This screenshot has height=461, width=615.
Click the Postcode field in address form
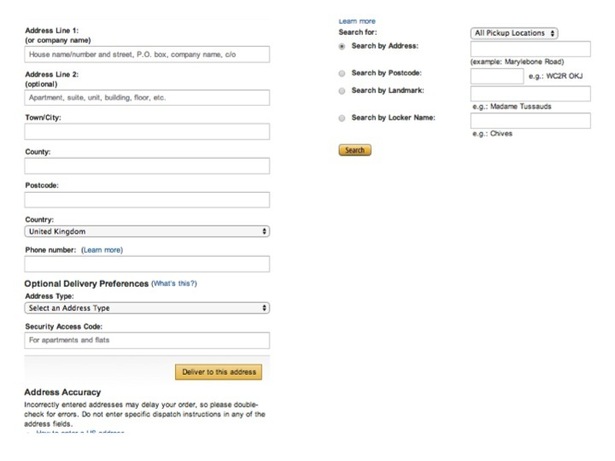147,200
